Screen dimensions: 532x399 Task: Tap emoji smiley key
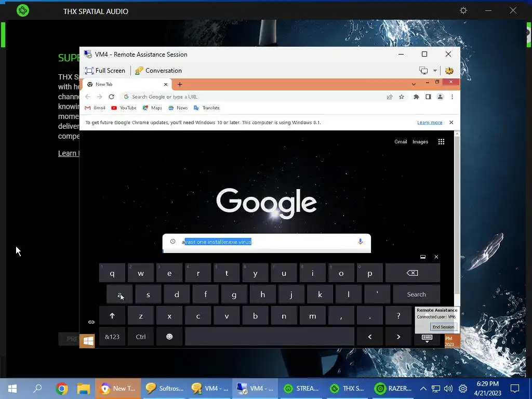pos(169,337)
